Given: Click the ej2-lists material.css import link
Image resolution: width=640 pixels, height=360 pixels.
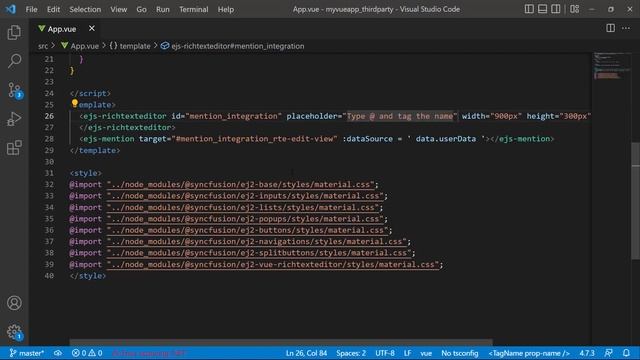Looking at the screenshot, I should [x=243, y=207].
